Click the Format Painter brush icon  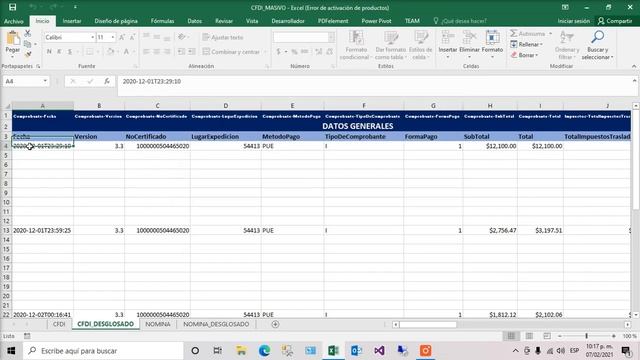pos(28,54)
